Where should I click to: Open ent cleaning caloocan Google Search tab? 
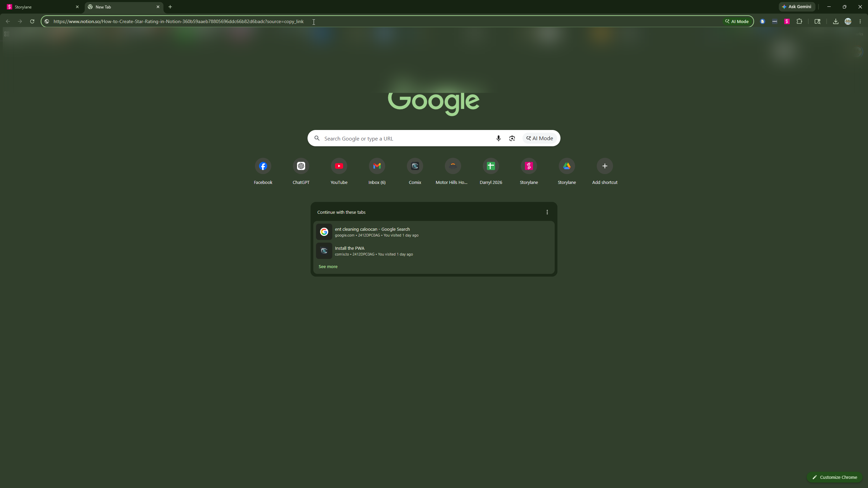[434, 232]
